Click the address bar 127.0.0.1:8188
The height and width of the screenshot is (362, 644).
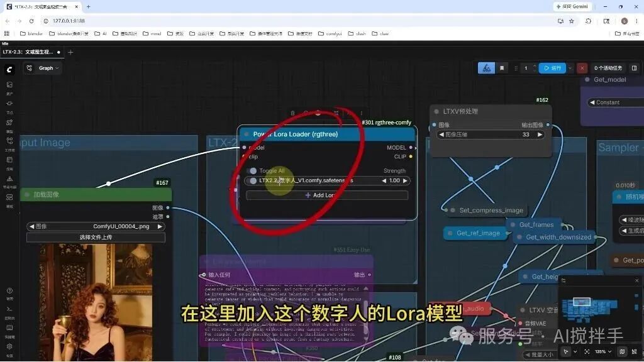click(x=69, y=21)
